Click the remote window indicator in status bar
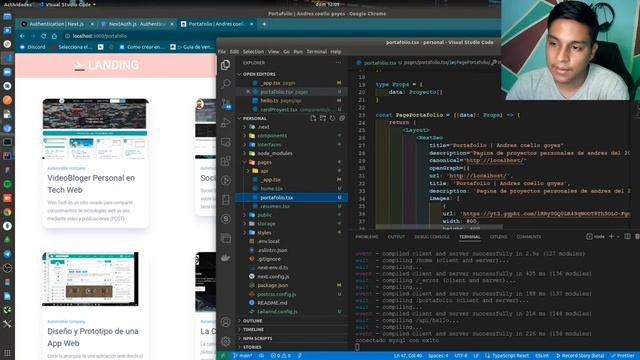This screenshot has width=640, height=360. 223,356
